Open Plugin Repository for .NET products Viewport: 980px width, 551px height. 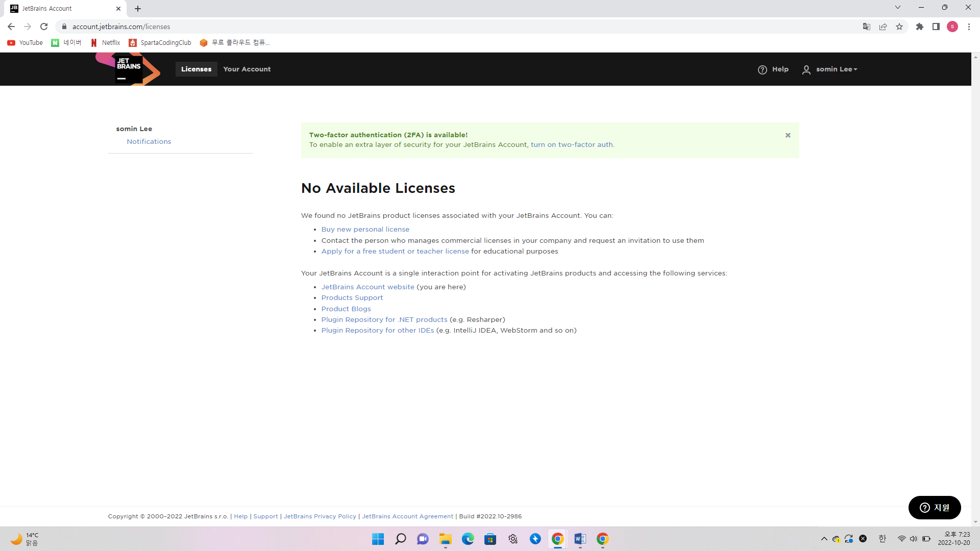click(384, 320)
